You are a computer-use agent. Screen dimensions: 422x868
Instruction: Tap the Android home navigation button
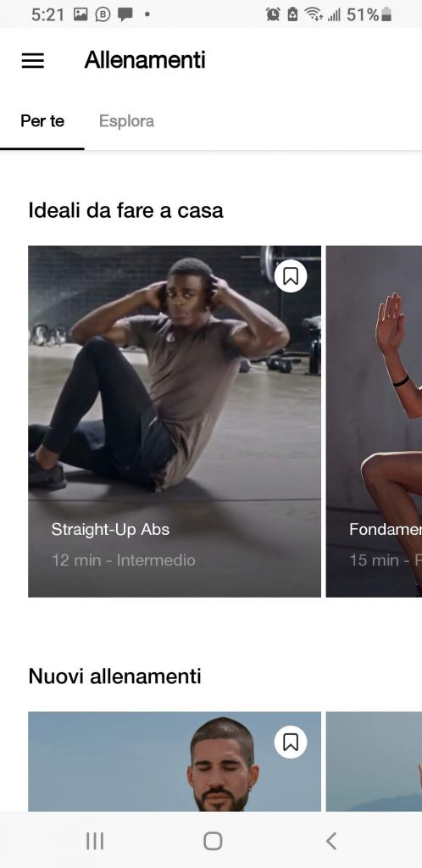(213, 841)
